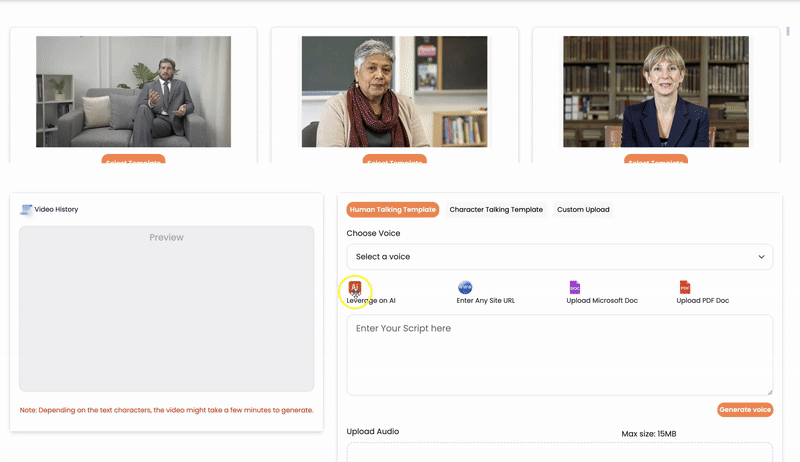Click the Enter Any Site URL globe icon
The width and height of the screenshot is (800, 462).
tap(465, 288)
